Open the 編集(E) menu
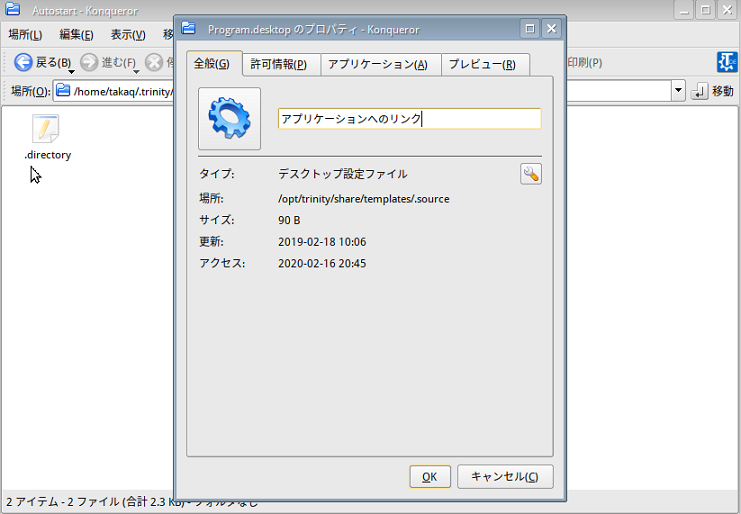Viewport: 741px width, 514px height. (x=77, y=34)
